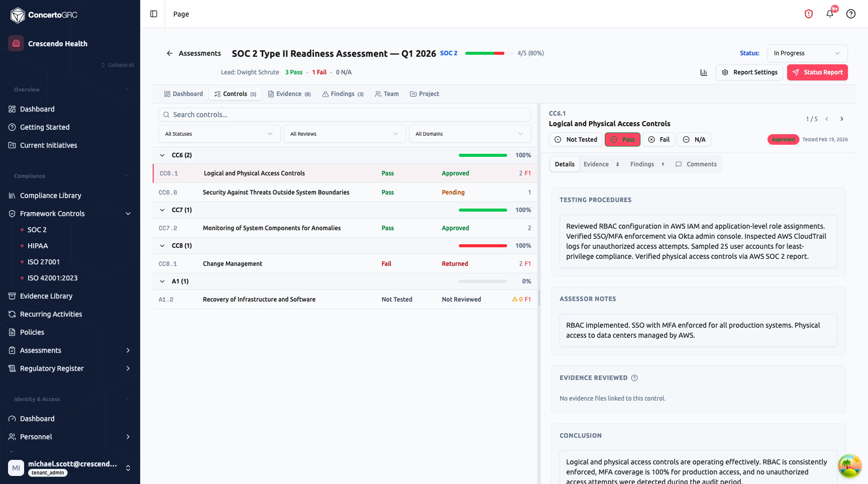Expand the Assessments sidebar item
The image size is (868, 484).
[x=128, y=350]
